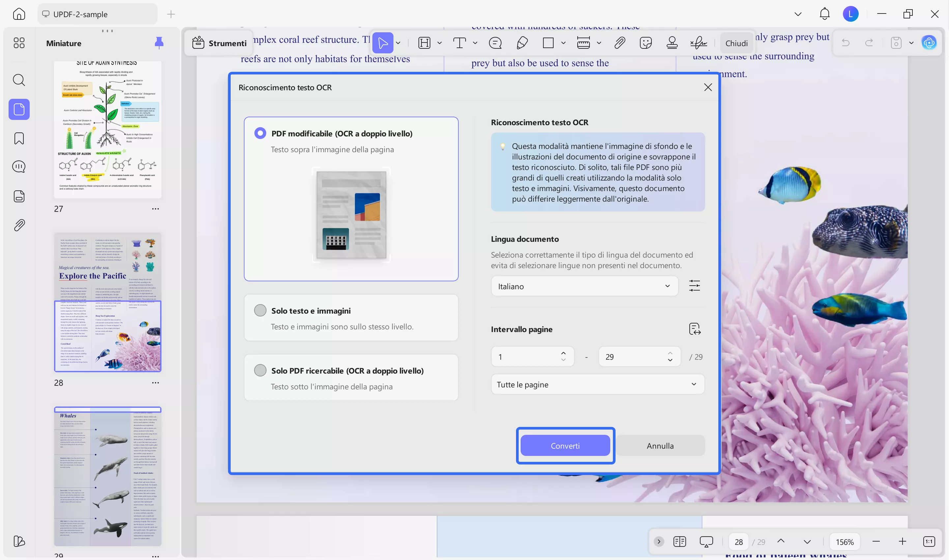Select the stamp tool in the toolbar
The width and height of the screenshot is (949, 560).
pyautogui.click(x=672, y=43)
